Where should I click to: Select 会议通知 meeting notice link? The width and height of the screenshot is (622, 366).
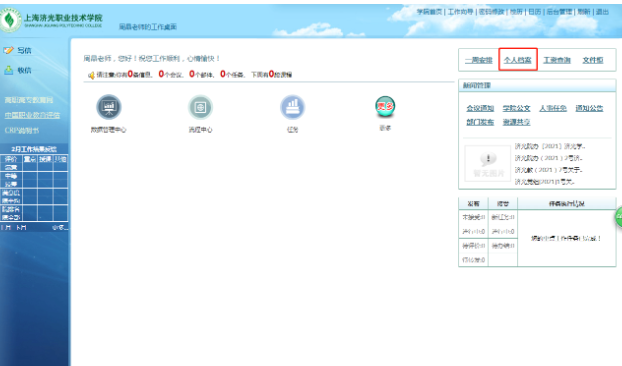click(480, 108)
